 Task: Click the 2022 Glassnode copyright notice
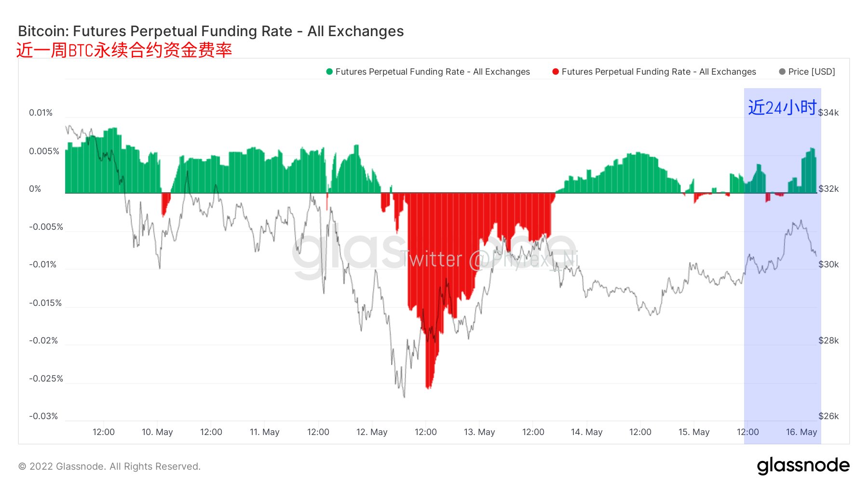[x=109, y=466]
